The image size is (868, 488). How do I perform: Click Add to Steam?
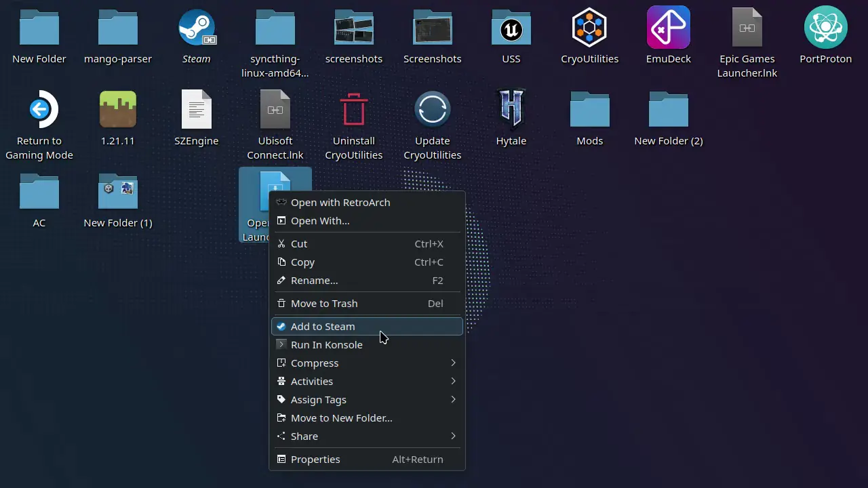point(323,326)
